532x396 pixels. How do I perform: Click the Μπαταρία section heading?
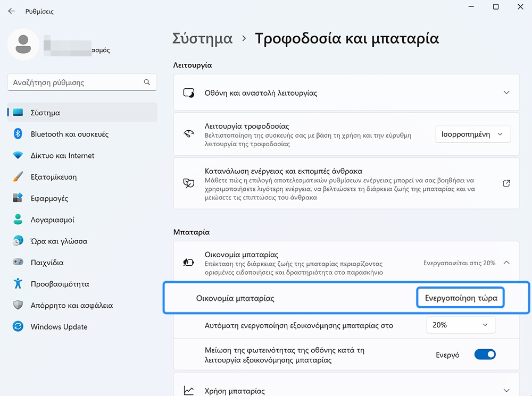(192, 232)
